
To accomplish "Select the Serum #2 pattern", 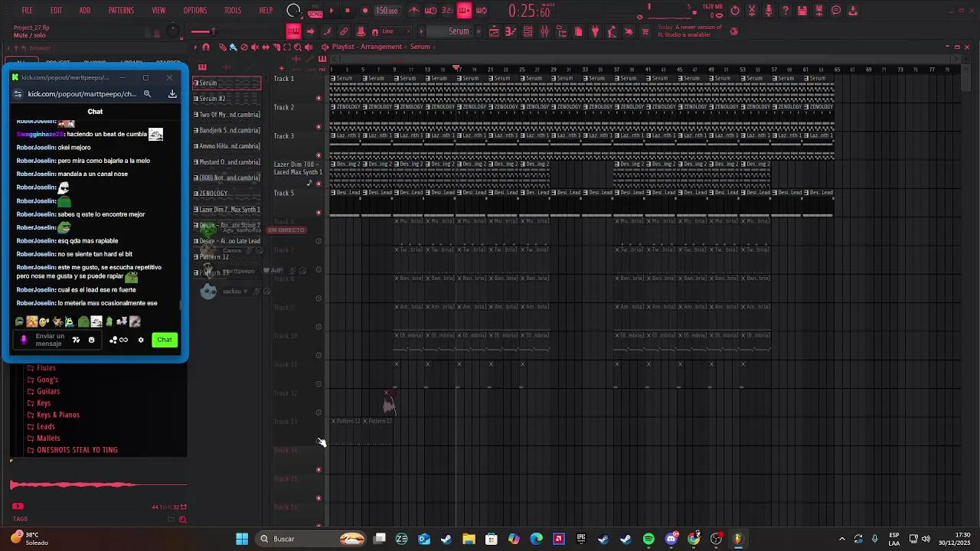I will 227,99.
